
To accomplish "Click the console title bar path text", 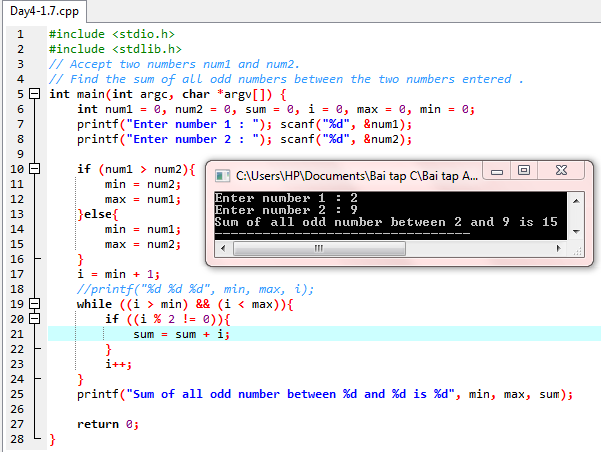I will pos(357,176).
